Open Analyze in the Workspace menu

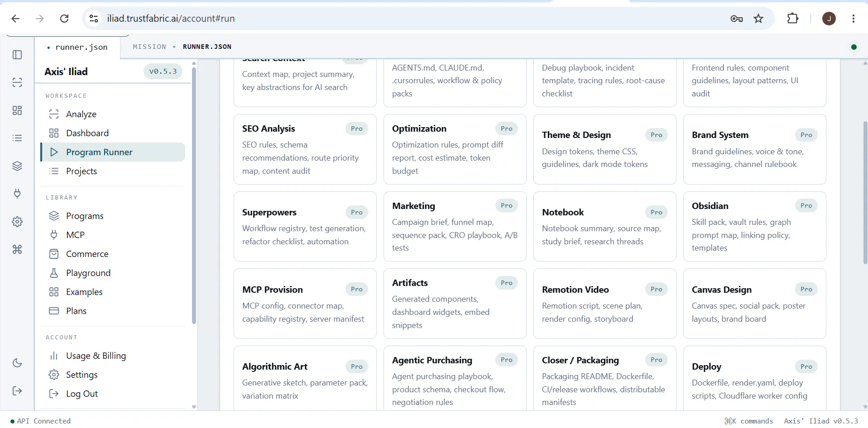pos(113,114)
